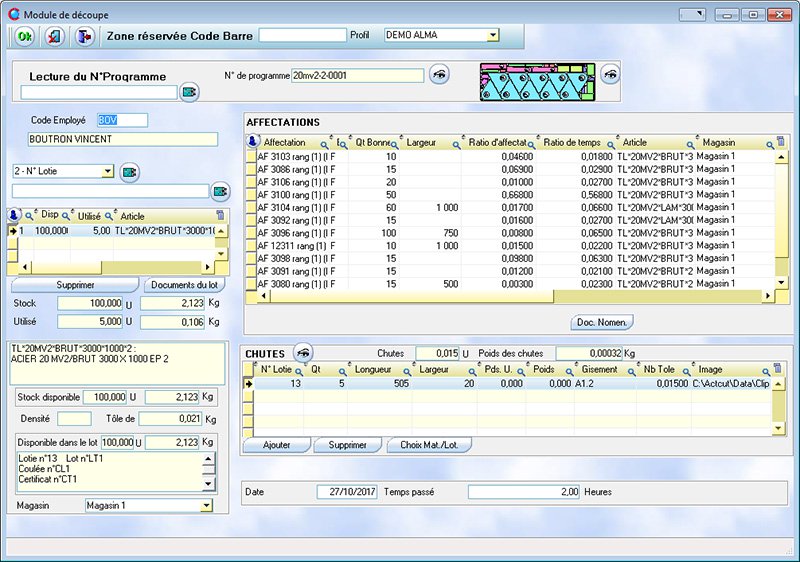Click the magnifier in Affectation column header
800x562 pixels.
[325, 143]
